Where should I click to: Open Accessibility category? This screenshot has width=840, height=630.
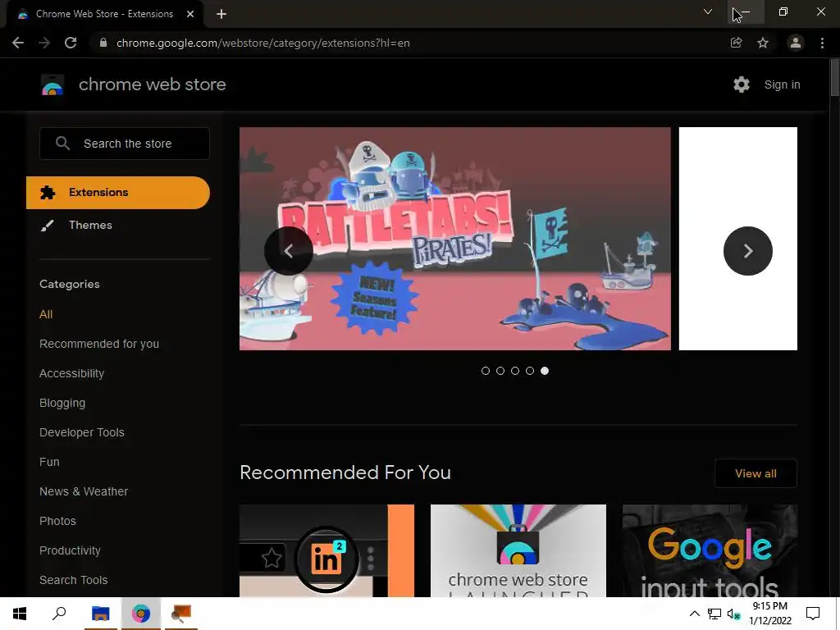click(x=72, y=373)
